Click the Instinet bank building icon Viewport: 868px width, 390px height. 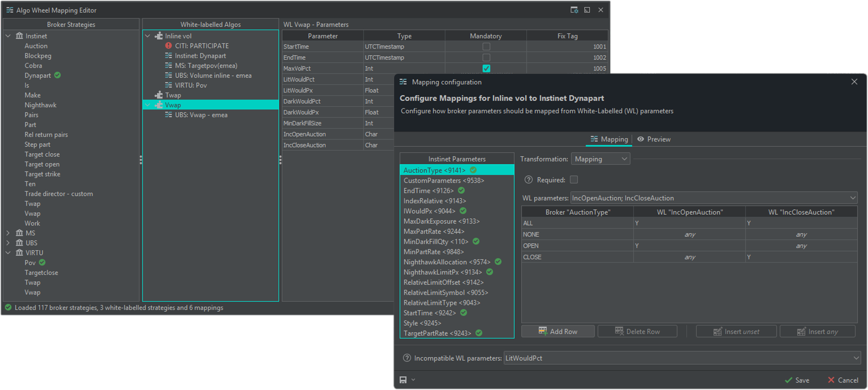pos(19,36)
